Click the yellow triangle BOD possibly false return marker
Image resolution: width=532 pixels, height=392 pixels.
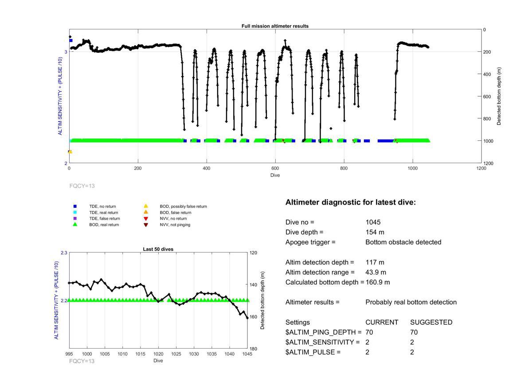tap(145, 206)
